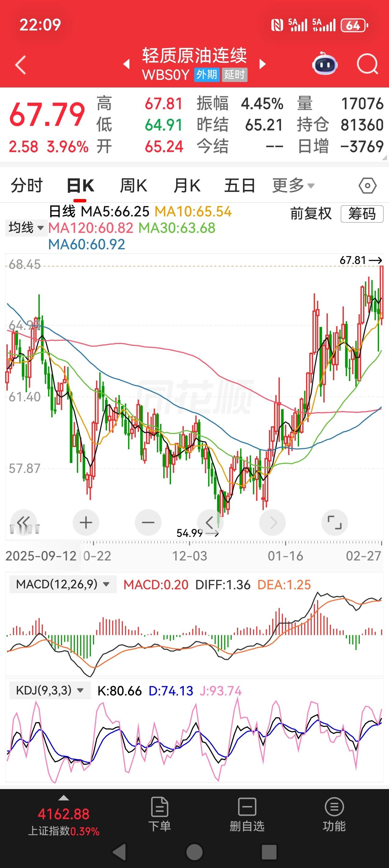The width and height of the screenshot is (389, 868).
Task: Tap the 筹码 chips button
Action: point(362,214)
